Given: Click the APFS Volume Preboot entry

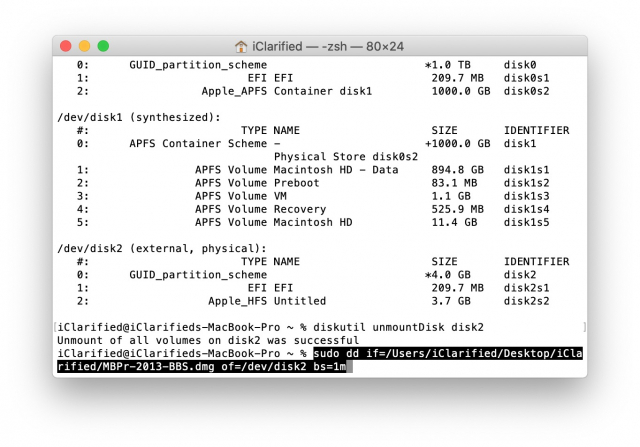Looking at the screenshot, I should (257, 183).
